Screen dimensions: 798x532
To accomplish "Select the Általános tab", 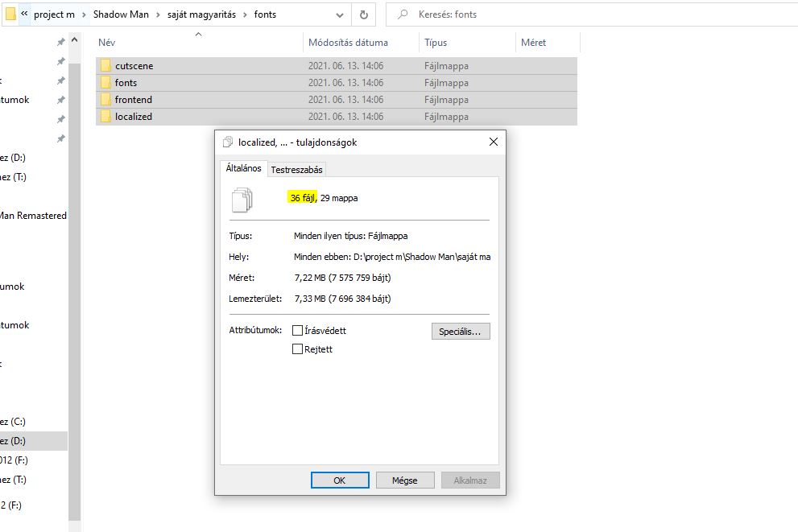I will (242, 168).
